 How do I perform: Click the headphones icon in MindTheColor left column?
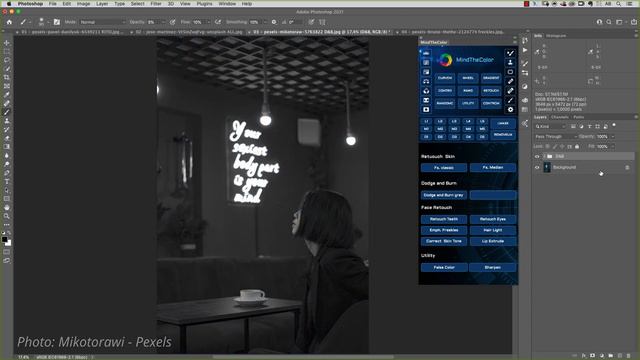(x=426, y=81)
